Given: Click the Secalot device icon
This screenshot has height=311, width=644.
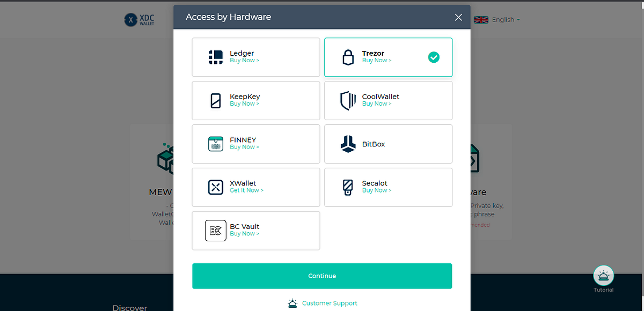Looking at the screenshot, I should pyautogui.click(x=348, y=187).
